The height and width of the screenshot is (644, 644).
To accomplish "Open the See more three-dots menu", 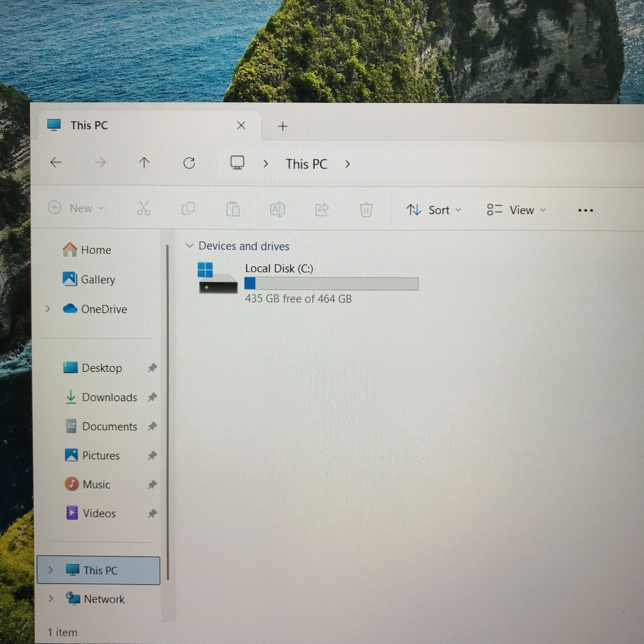I will [x=585, y=210].
